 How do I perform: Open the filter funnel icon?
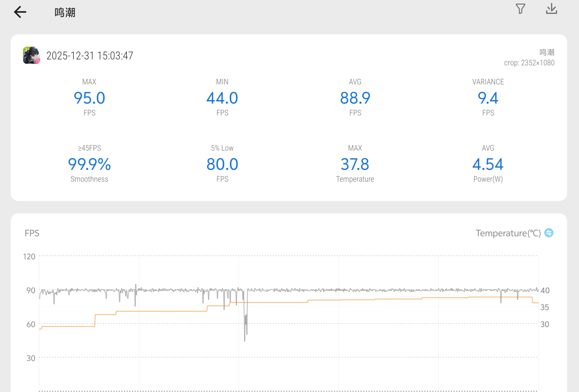tap(520, 9)
